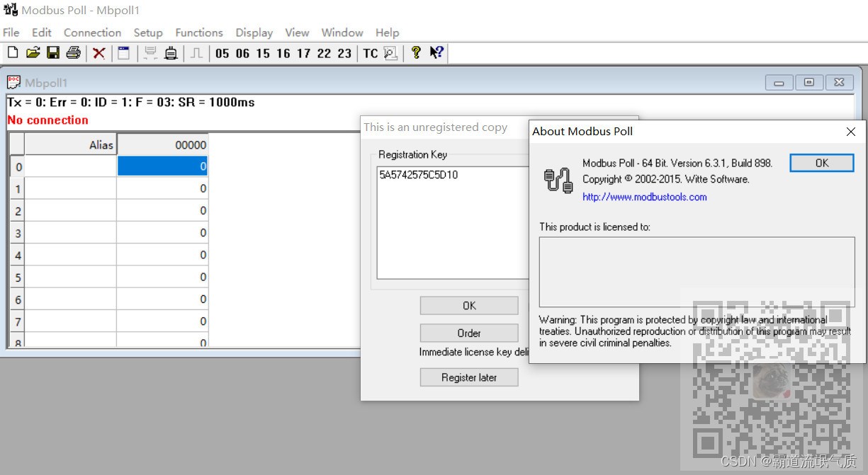Click OK in the About Modbus Poll dialog

[821, 162]
